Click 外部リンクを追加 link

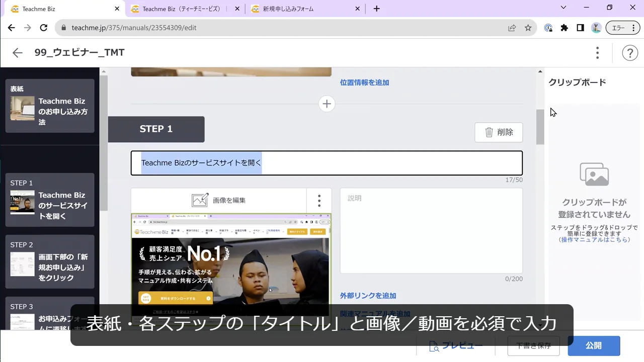coord(368,296)
